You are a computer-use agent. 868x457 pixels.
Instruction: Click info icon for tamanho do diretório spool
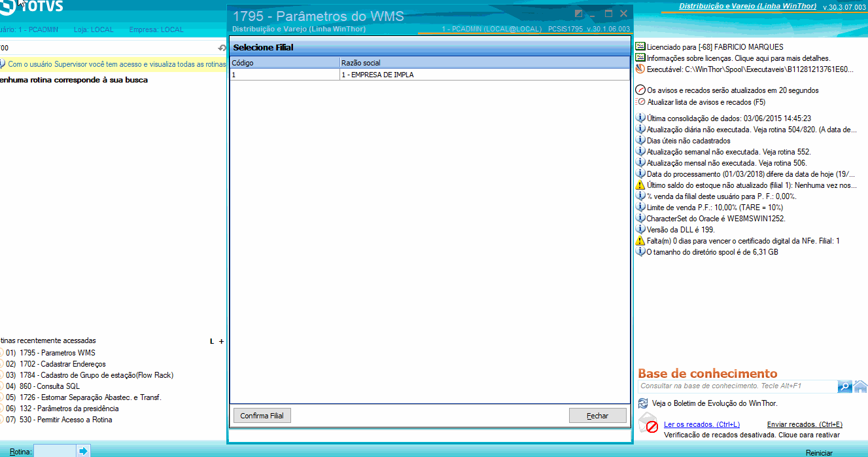[640, 252]
